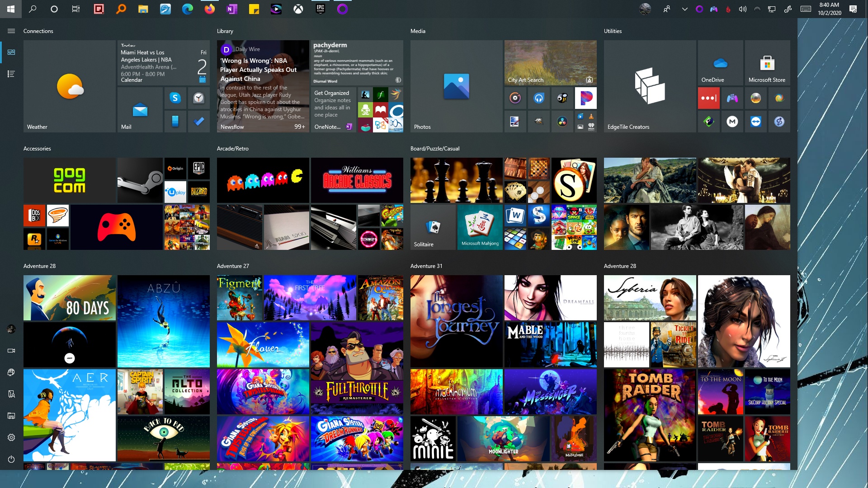Screen dimensions: 868x488
Task: Click the Microsoft Store tile
Action: coord(767,63)
